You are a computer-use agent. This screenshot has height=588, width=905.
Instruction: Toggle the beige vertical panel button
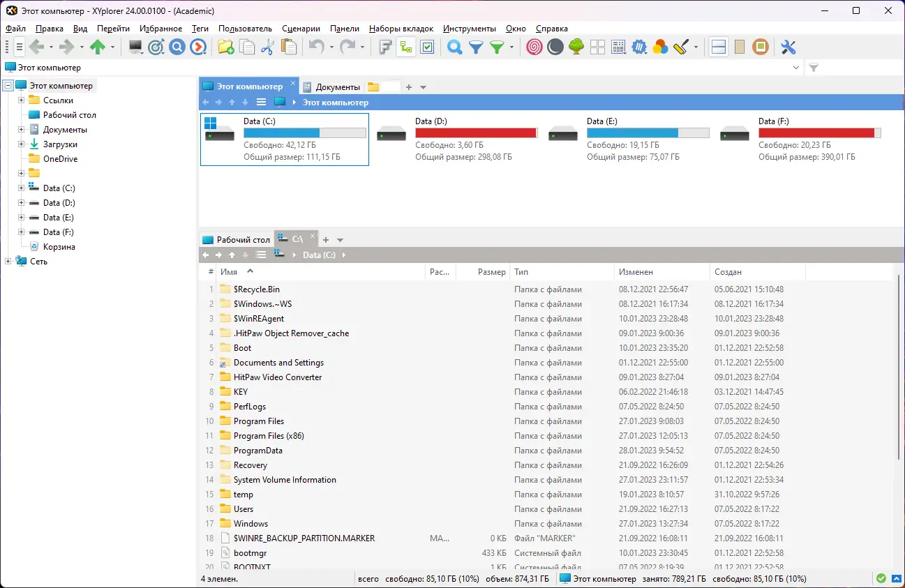[740, 47]
